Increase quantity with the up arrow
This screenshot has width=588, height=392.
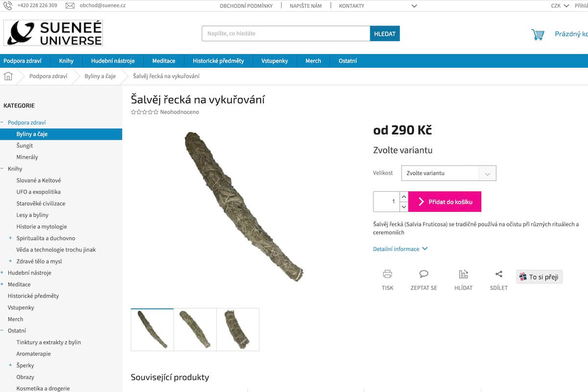[x=404, y=196]
